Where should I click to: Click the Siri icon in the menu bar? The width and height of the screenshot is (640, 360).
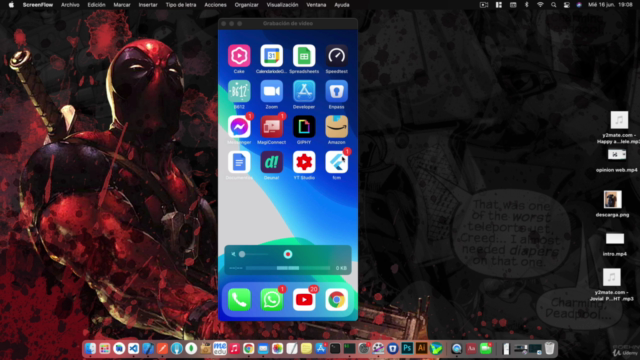[579, 5]
